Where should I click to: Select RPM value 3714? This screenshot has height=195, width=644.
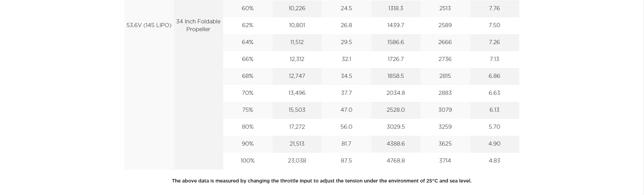(445, 161)
